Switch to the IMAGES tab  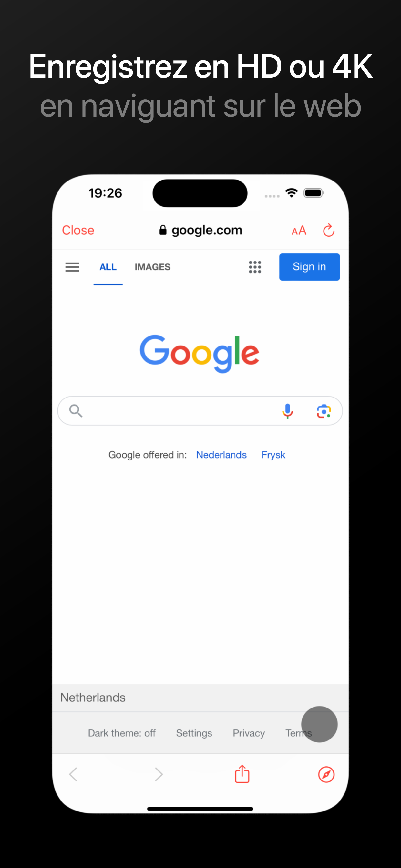click(x=152, y=267)
